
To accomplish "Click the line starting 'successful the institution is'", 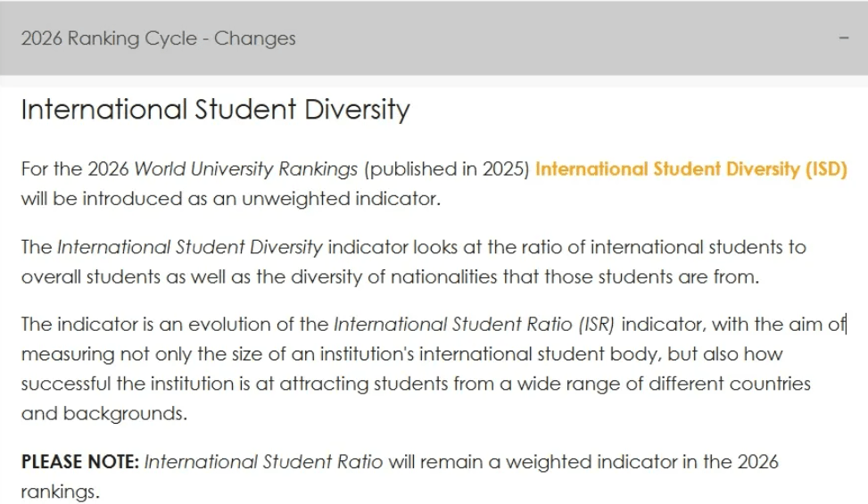I will 416,384.
